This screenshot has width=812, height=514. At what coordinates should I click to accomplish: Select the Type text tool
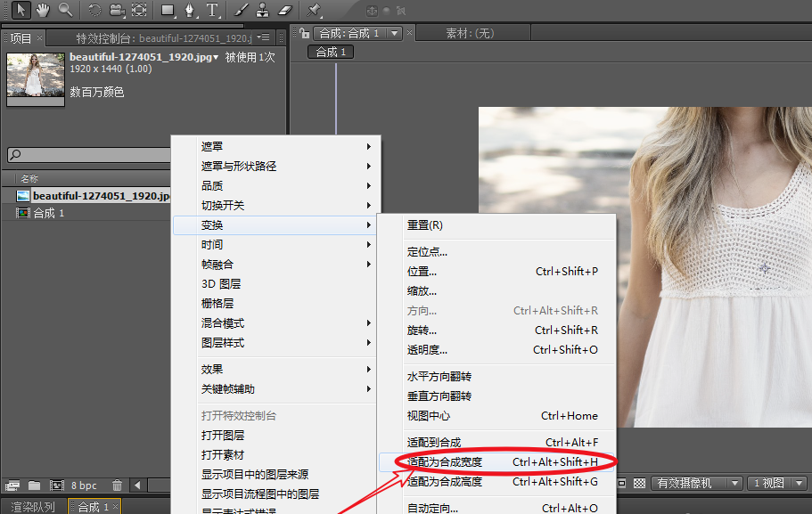212,10
